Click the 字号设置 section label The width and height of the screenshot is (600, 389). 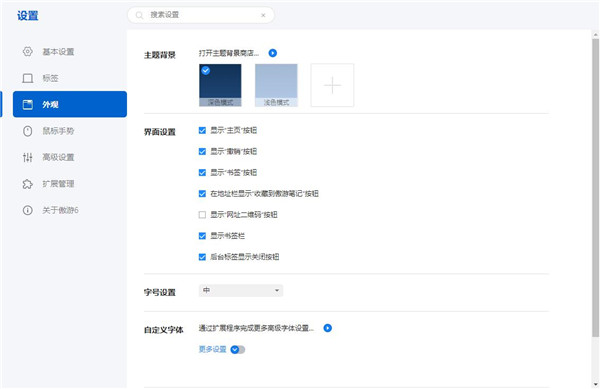pos(160,293)
